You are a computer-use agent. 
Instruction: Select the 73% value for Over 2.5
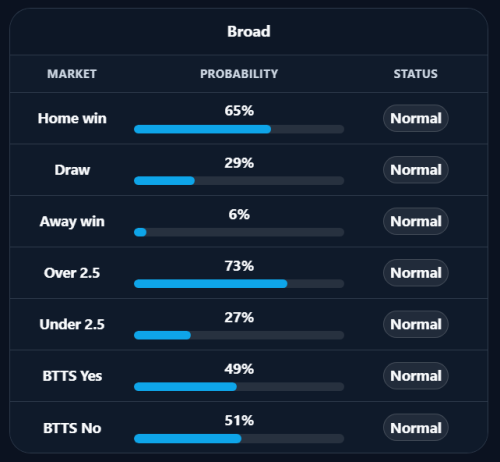click(239, 266)
